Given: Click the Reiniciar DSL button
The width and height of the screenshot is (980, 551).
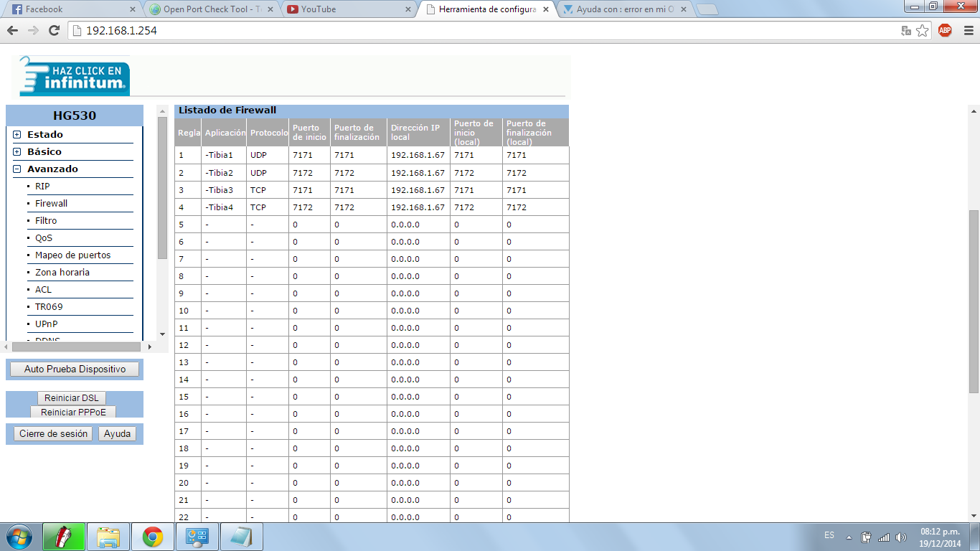Looking at the screenshot, I should point(71,398).
